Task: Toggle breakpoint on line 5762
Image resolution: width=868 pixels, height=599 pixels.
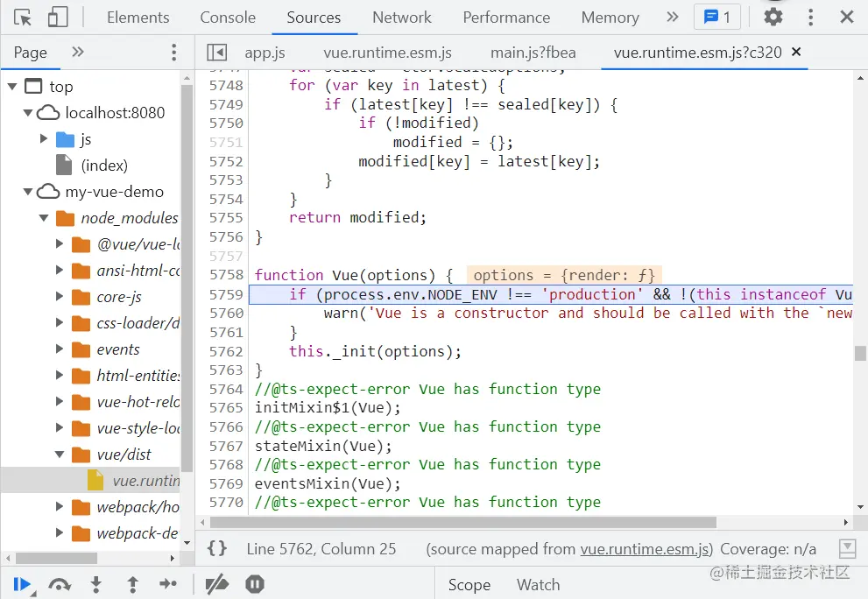Action: point(226,351)
